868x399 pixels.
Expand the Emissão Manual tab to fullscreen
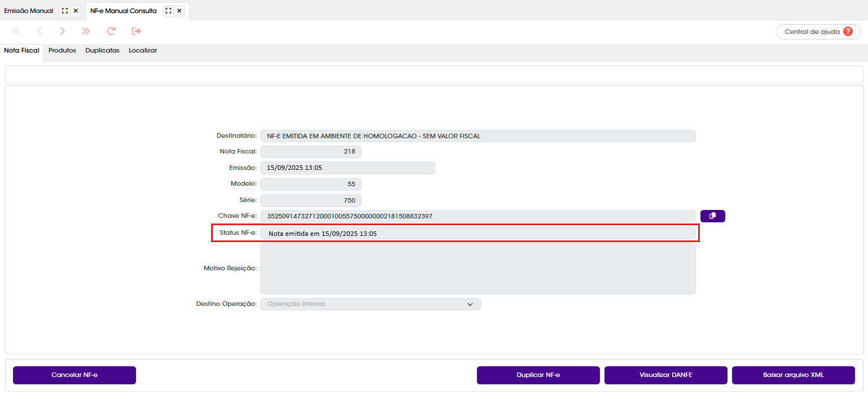coord(64,11)
